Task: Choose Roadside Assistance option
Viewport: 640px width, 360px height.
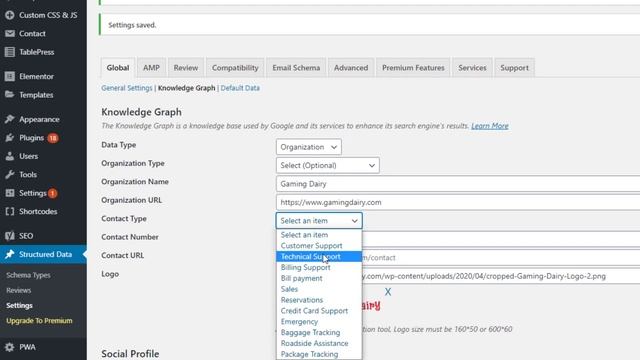Action: [319, 343]
